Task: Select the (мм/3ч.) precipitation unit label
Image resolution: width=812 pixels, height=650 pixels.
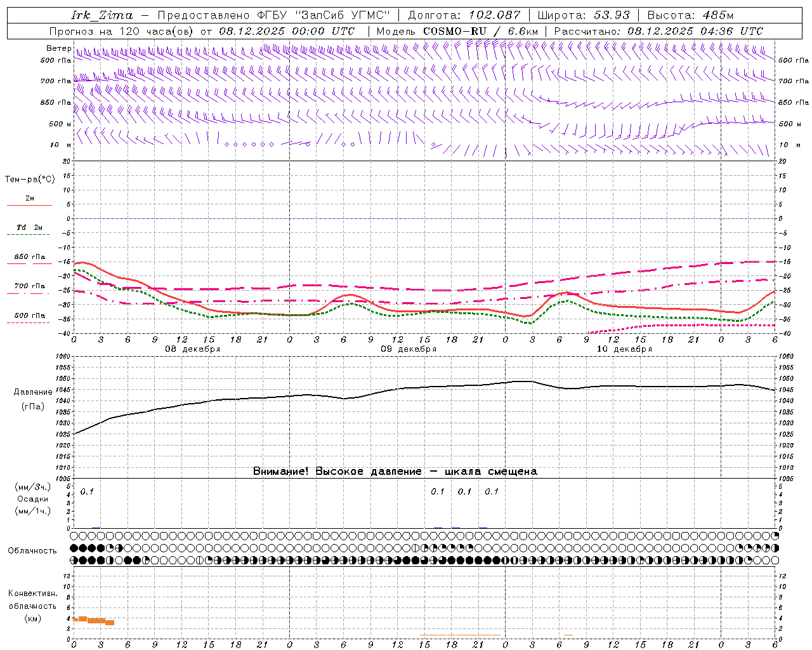Action: pos(33,487)
